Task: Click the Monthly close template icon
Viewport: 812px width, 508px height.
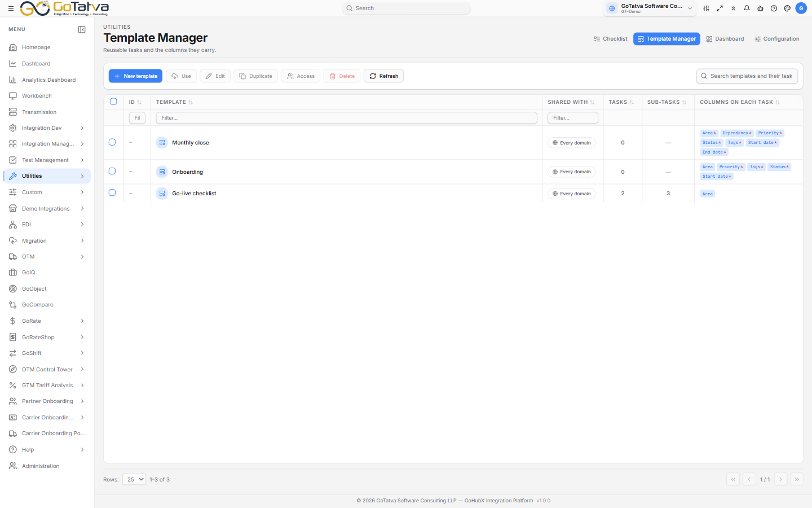Action: pos(162,143)
